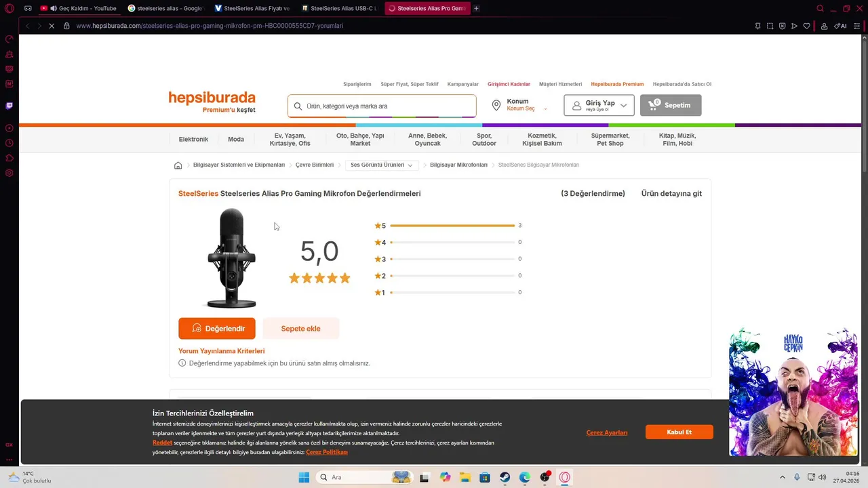Click Ürün detayına git link
This screenshot has width=868, height=488.
click(671, 194)
